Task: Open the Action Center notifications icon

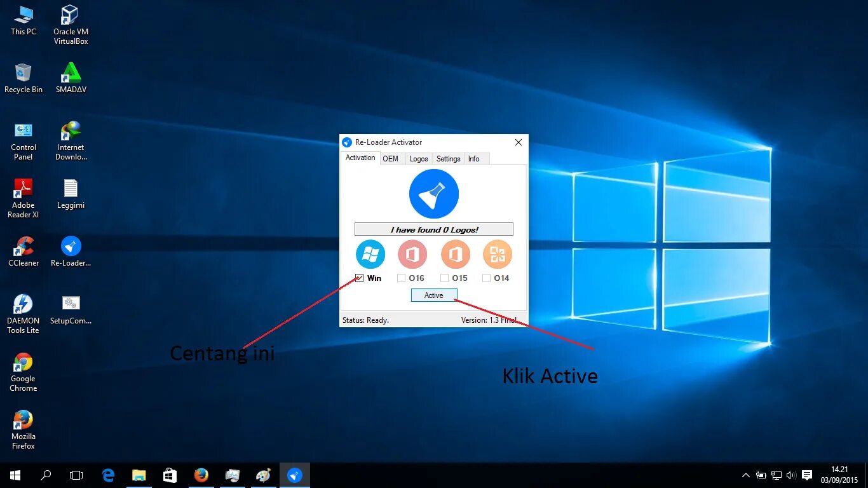Action: pos(807,475)
